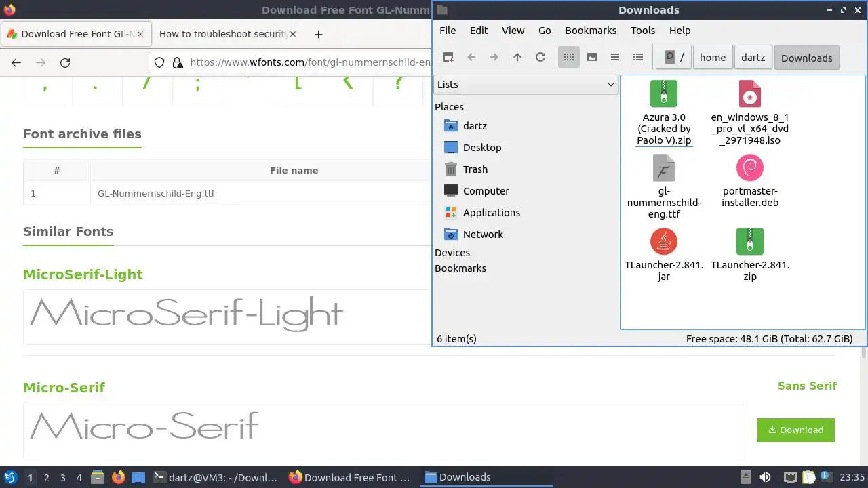The image size is (868, 488).
Task: Switch to 'Download Free Font GL-N' browser tab
Action: coord(76,34)
